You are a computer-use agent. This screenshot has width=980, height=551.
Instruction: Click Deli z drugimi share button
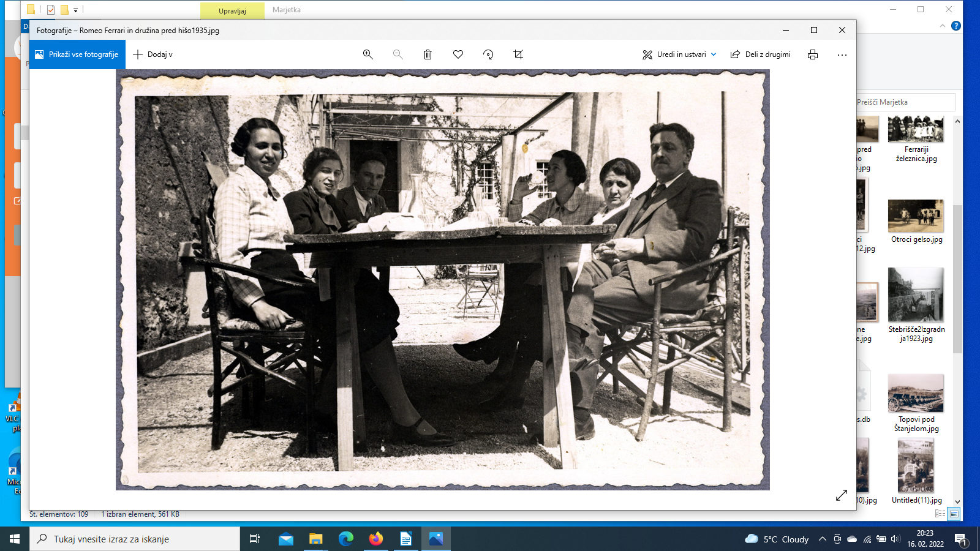point(761,54)
